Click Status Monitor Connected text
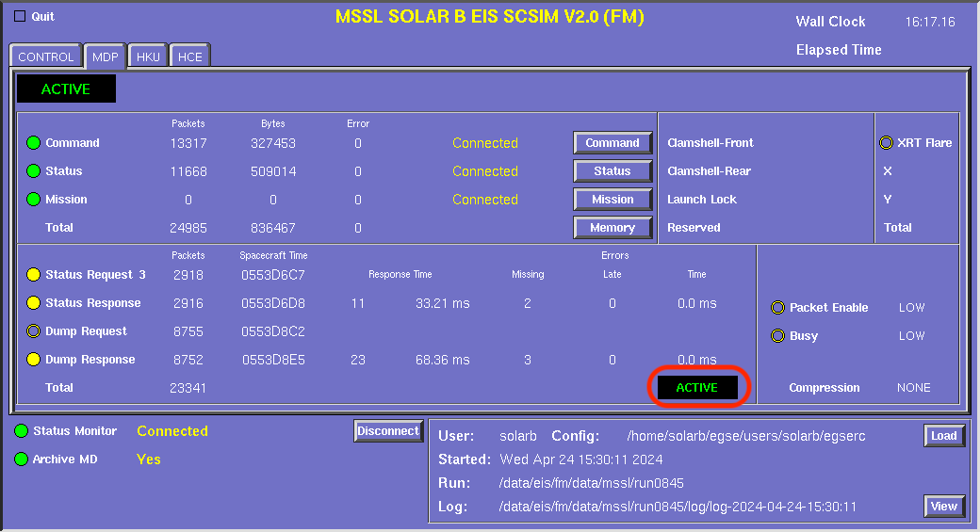Viewport: 980px width, 532px height. point(172,431)
